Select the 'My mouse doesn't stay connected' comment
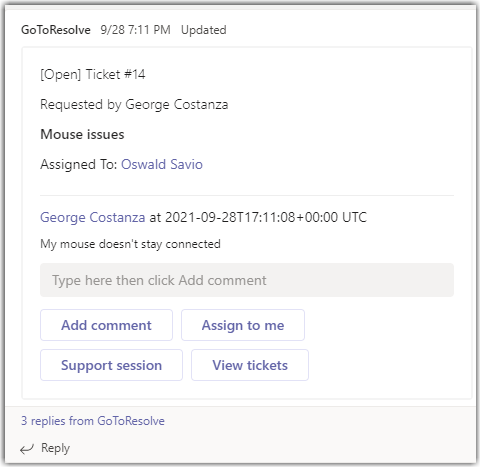 tap(130, 244)
